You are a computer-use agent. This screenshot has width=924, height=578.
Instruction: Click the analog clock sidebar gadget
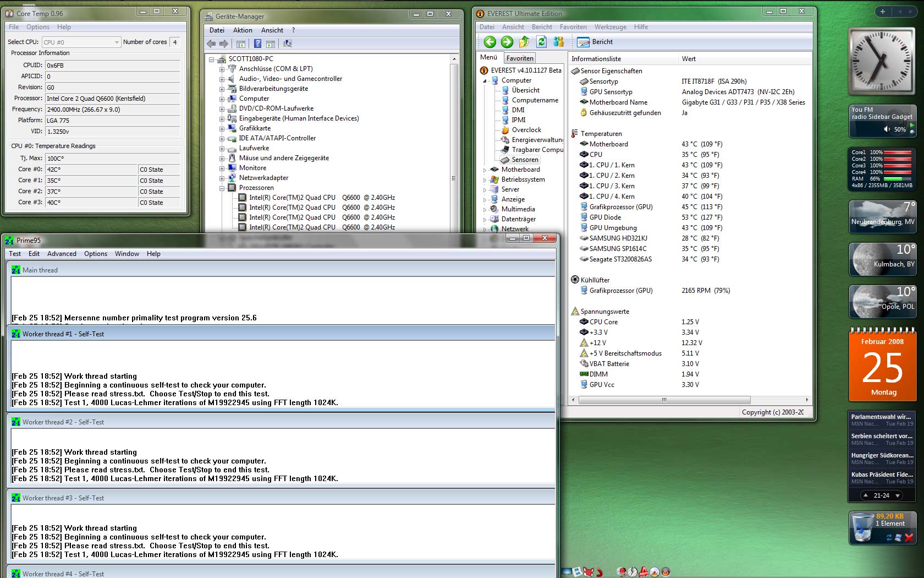pos(882,62)
